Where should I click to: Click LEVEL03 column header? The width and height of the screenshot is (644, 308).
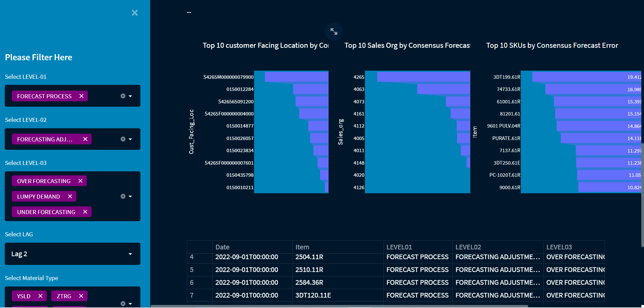coord(574,247)
